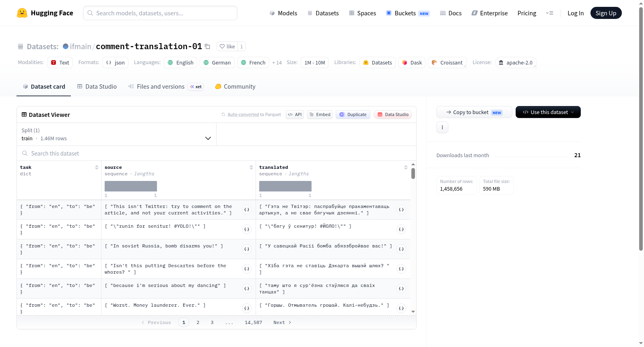Sort by the translated column

tap(406, 167)
